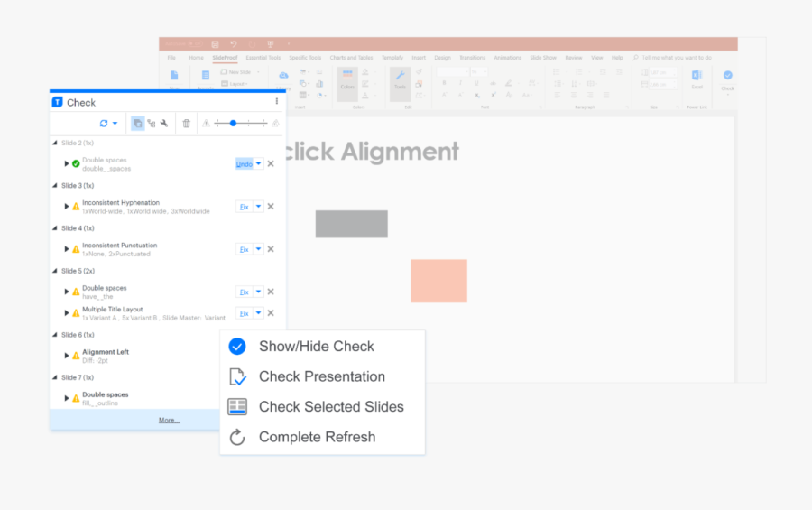
Task: Click the Excel icon in ribbon
Action: coord(697,78)
